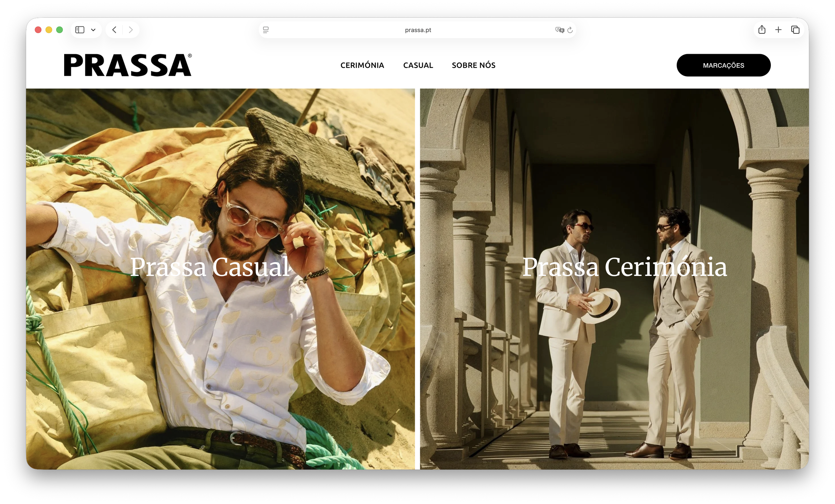The width and height of the screenshot is (835, 504).
Task: Open the back button history chevron
Action: [x=114, y=30]
